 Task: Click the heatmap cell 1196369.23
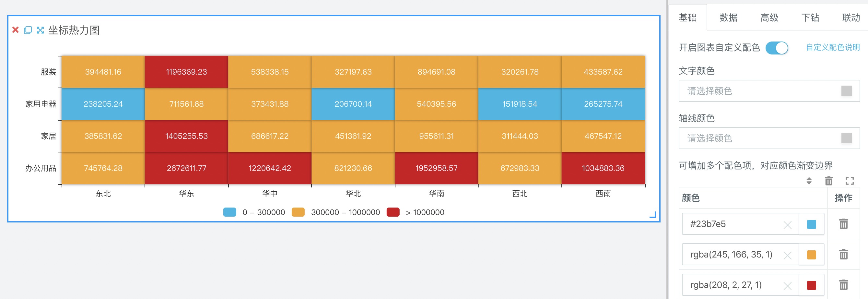186,72
